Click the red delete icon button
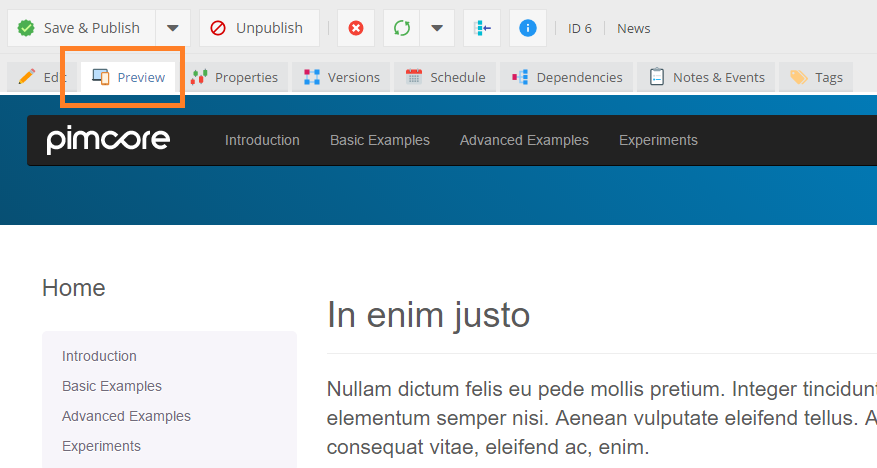The height and width of the screenshot is (468, 877). 355,28
